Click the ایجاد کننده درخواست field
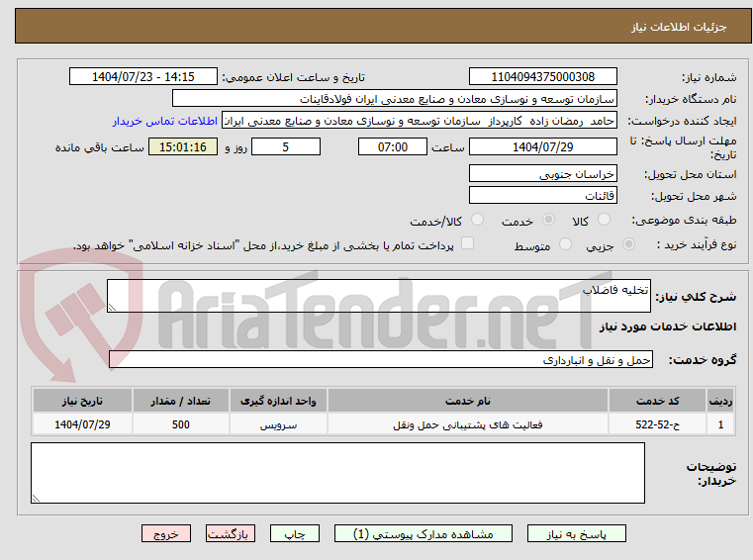The image size is (753, 560). point(420,121)
